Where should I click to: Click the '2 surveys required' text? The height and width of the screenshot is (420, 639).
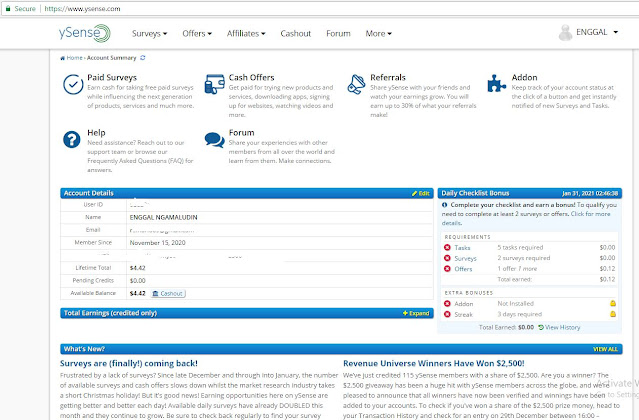[524, 258]
